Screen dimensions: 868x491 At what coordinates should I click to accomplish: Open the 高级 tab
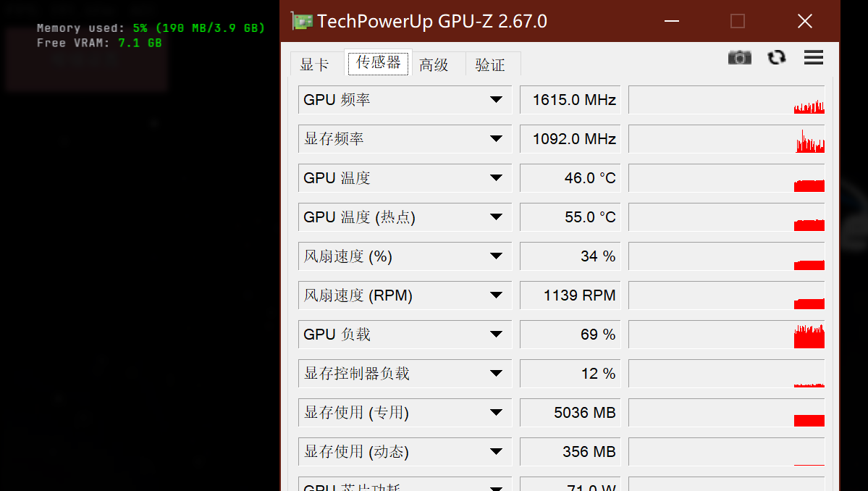coord(434,64)
